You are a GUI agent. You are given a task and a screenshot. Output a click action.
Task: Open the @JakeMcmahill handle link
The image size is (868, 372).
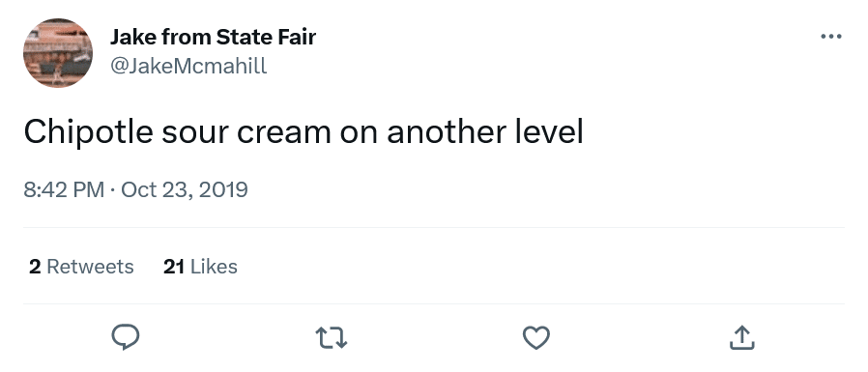coord(188,66)
